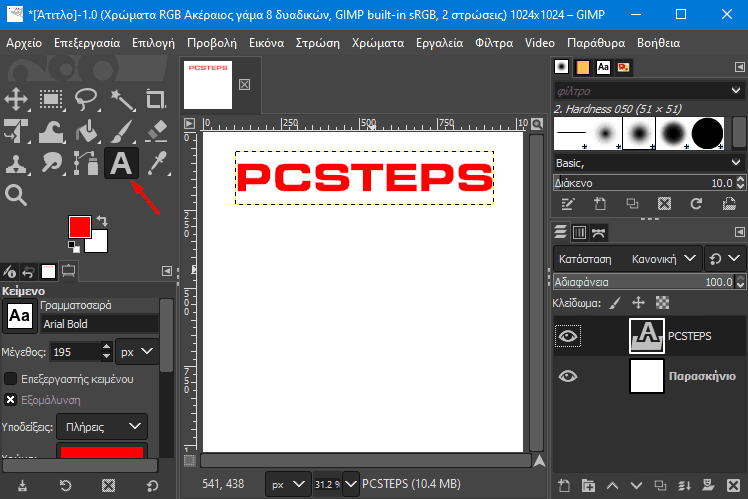Open the layer mode group switch dropdown
The width and height of the screenshot is (748, 499).
[x=724, y=259]
